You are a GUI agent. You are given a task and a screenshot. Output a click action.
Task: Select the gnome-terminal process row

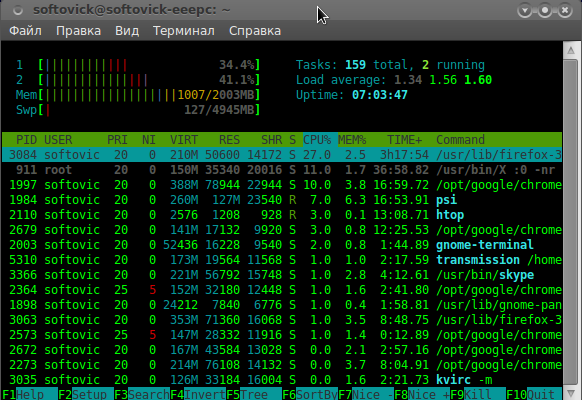click(x=282, y=245)
